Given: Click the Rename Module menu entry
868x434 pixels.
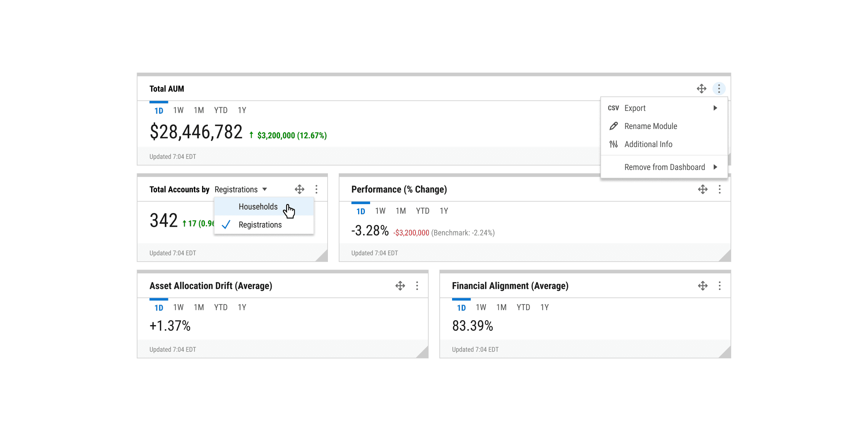Looking at the screenshot, I should point(651,126).
